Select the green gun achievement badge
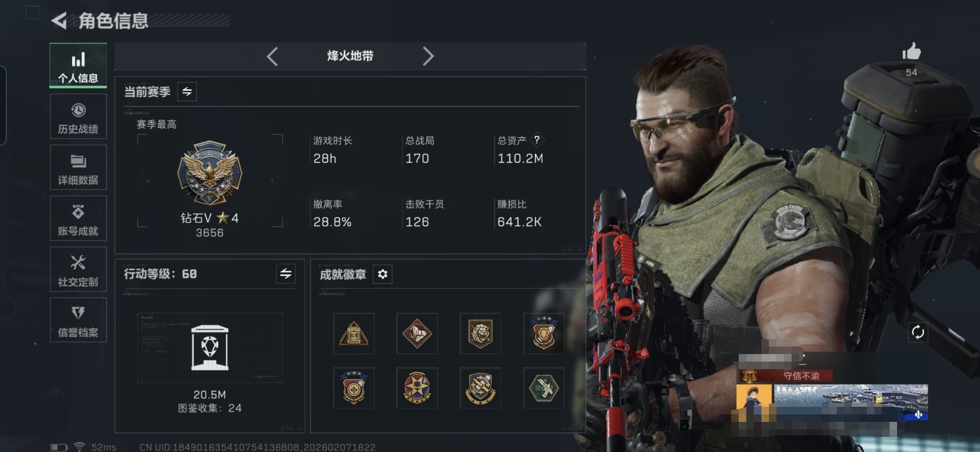Screen dimensions: 980x452 (544, 388)
